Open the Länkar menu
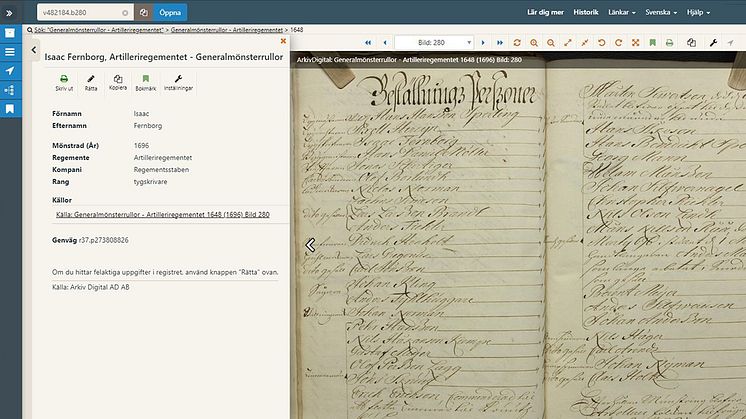Image resolution: width=746 pixels, height=419 pixels. tap(621, 13)
